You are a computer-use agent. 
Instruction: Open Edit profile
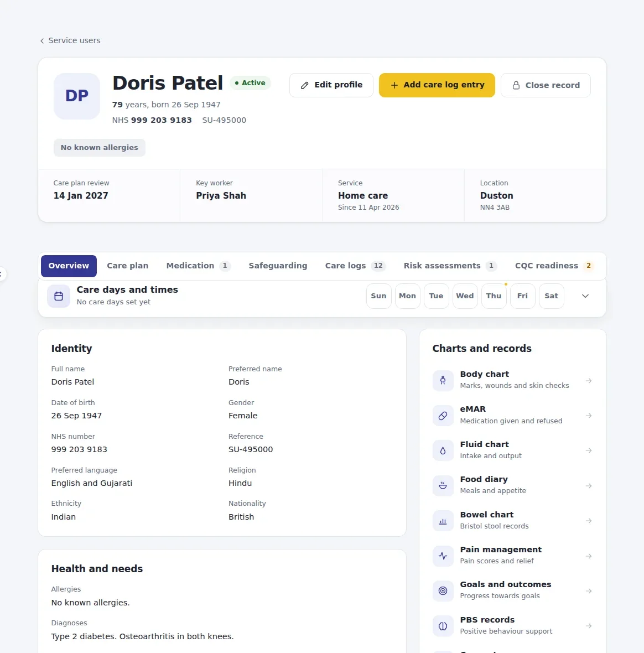pos(331,85)
